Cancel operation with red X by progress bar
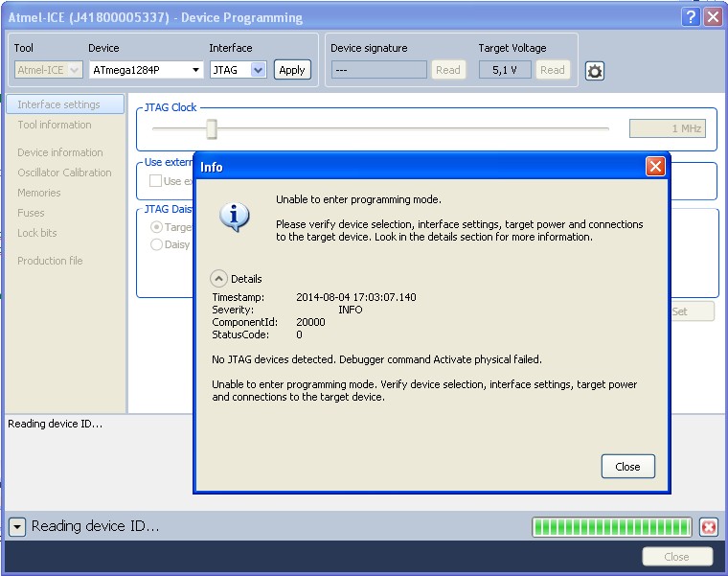The height and width of the screenshot is (576, 728). (709, 527)
